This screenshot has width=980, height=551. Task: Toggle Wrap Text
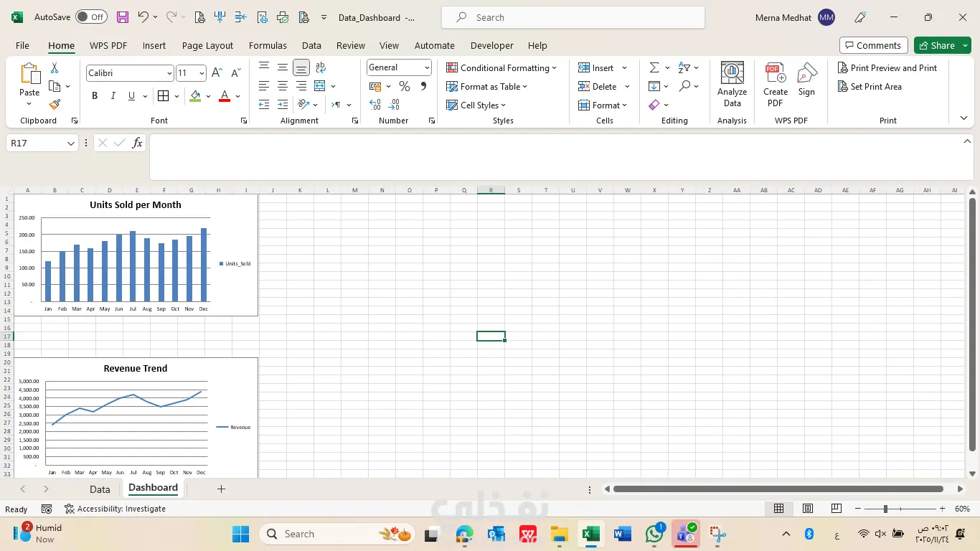tap(320, 67)
